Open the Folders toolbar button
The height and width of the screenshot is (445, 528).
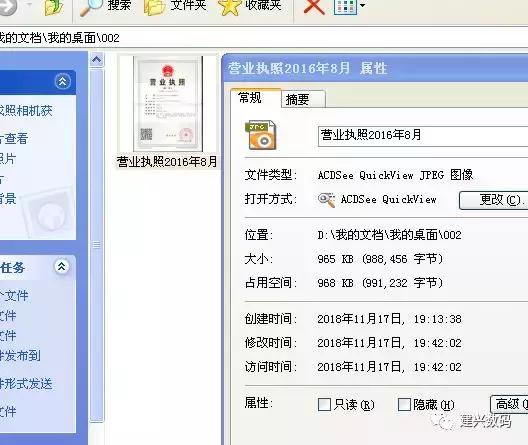(x=175, y=7)
